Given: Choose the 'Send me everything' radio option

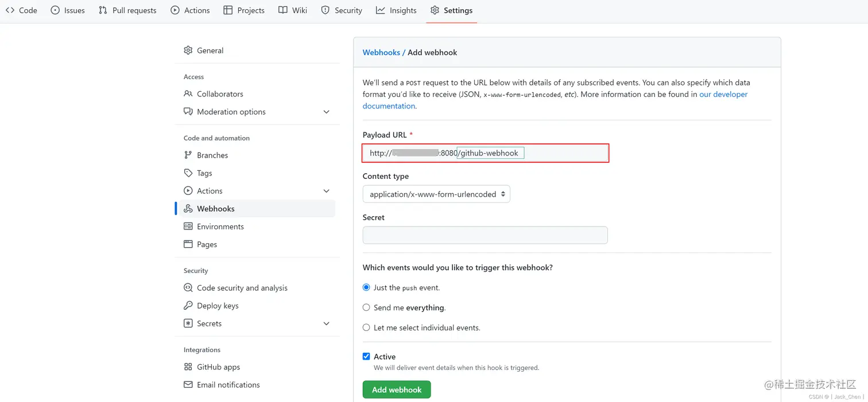Looking at the screenshot, I should (366, 307).
